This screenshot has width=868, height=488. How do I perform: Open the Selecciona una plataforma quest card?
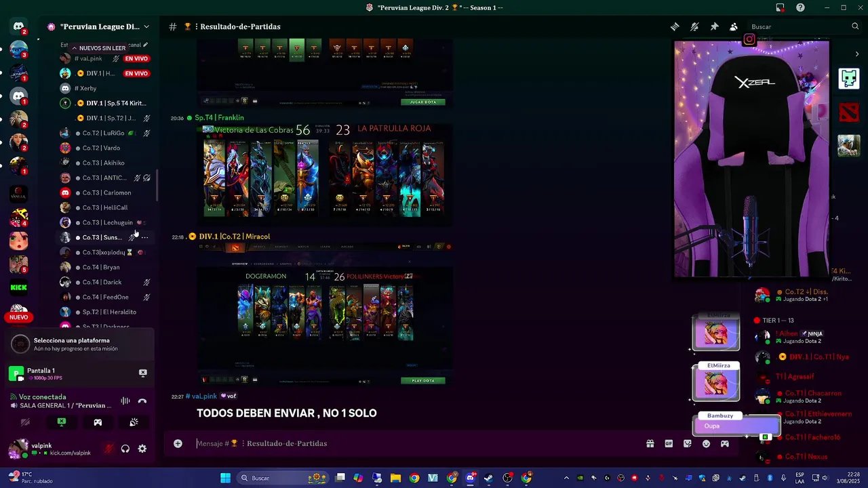tap(80, 344)
